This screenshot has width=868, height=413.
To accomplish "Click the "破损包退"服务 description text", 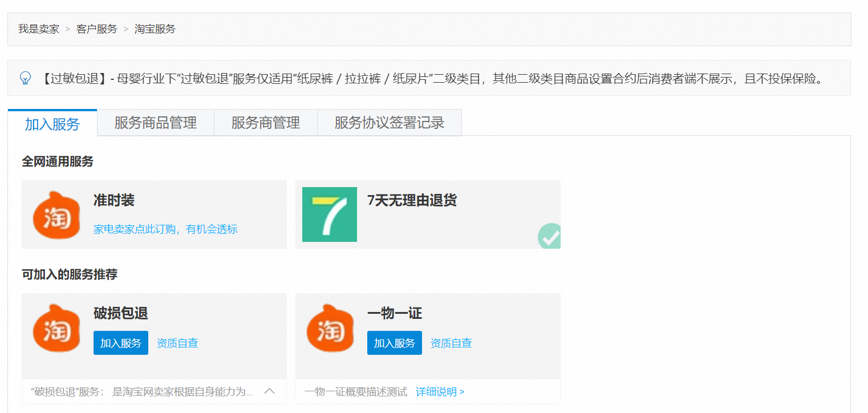I will [x=141, y=392].
